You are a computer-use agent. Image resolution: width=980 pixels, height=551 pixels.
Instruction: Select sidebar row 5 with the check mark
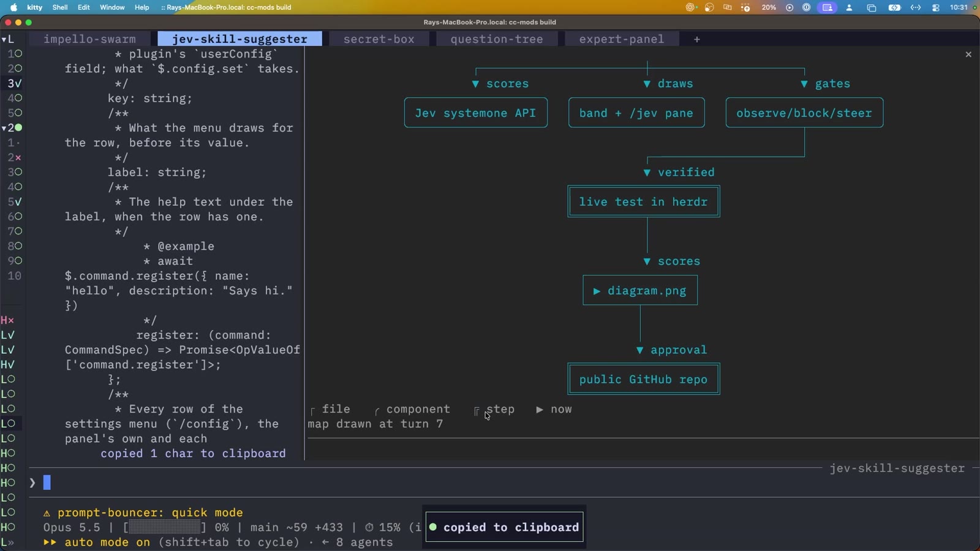coord(15,202)
